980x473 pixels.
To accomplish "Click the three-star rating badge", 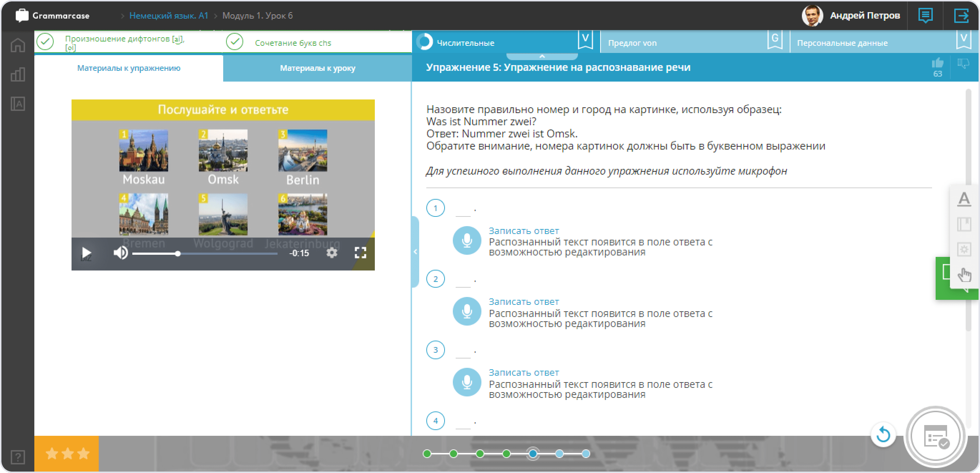I will 67,454.
